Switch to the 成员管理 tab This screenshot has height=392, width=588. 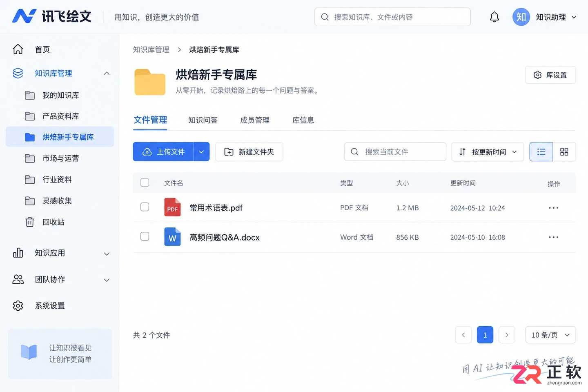255,120
